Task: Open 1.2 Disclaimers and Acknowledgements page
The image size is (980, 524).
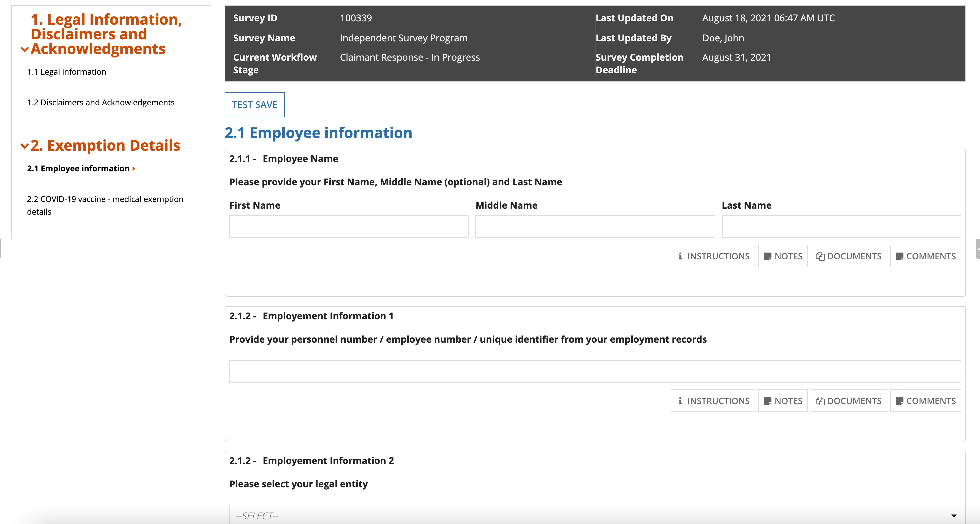Action: pyautogui.click(x=101, y=102)
